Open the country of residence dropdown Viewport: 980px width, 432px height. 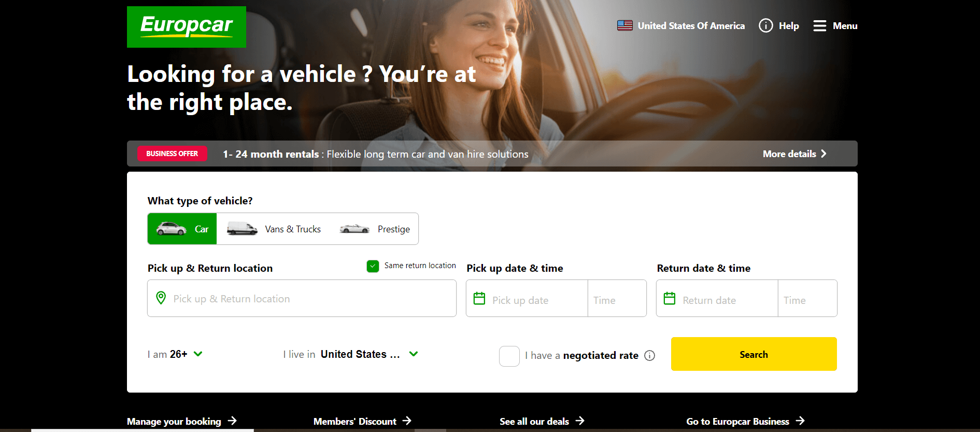[x=351, y=354]
